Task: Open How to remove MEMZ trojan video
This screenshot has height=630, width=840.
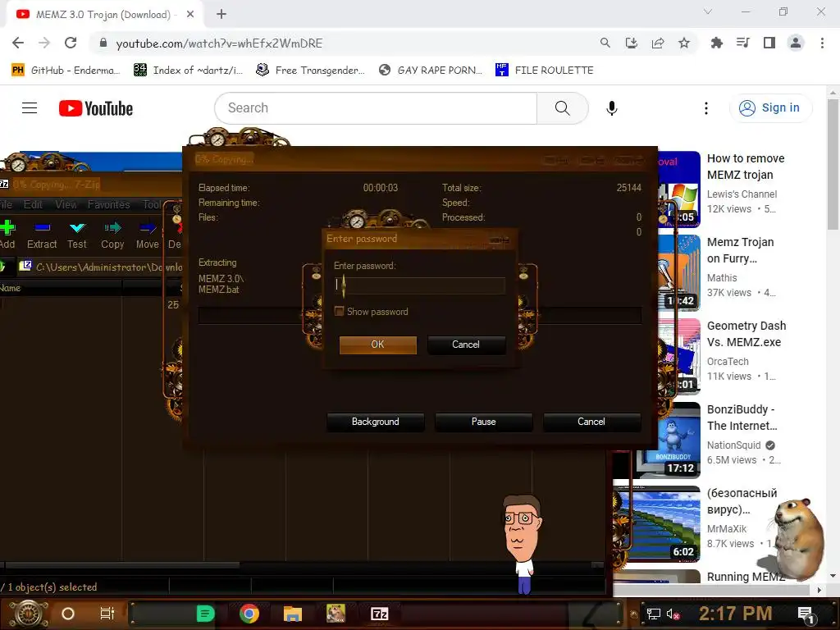Action: pos(746,167)
